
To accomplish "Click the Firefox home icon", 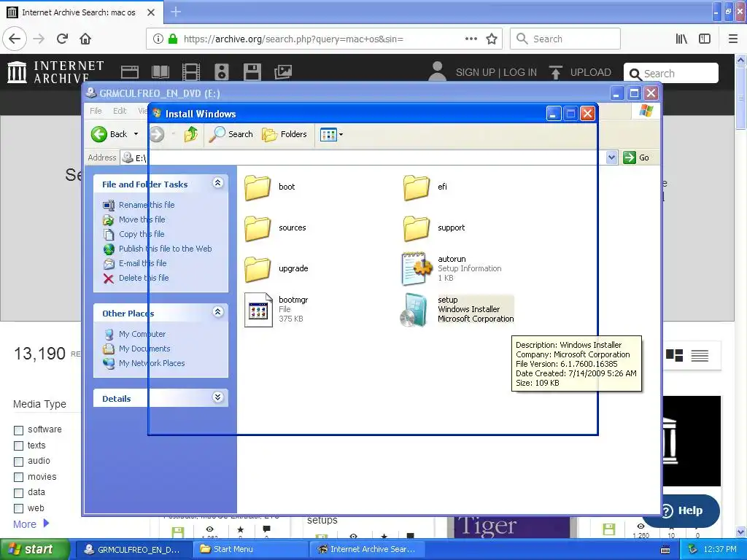I will tap(85, 39).
